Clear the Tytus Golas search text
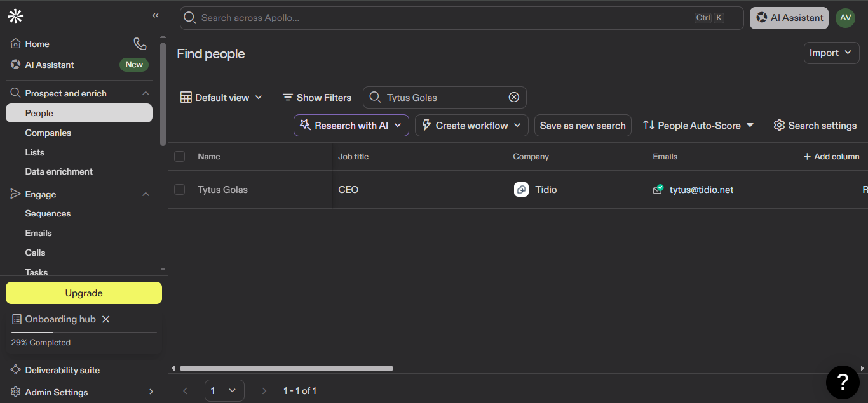The image size is (868, 403). point(514,97)
